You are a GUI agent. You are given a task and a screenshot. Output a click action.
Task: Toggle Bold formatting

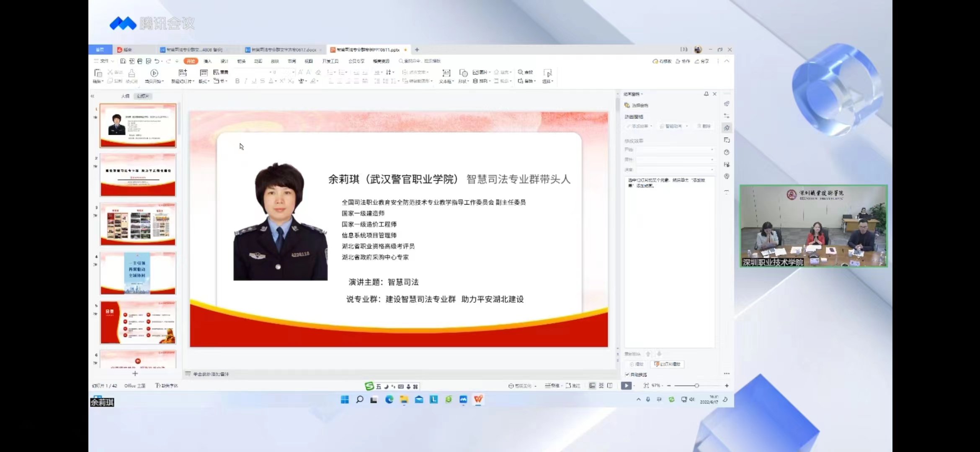coord(237,81)
